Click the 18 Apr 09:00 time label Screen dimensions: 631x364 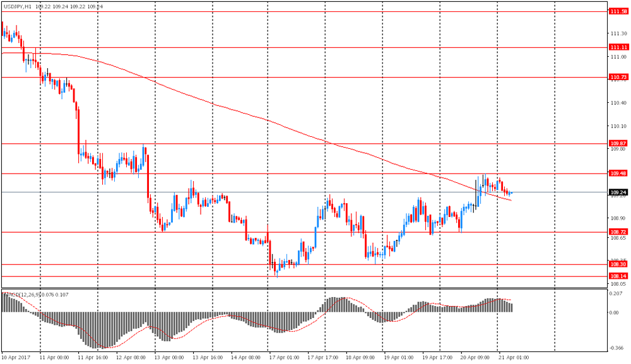[x=360, y=357]
